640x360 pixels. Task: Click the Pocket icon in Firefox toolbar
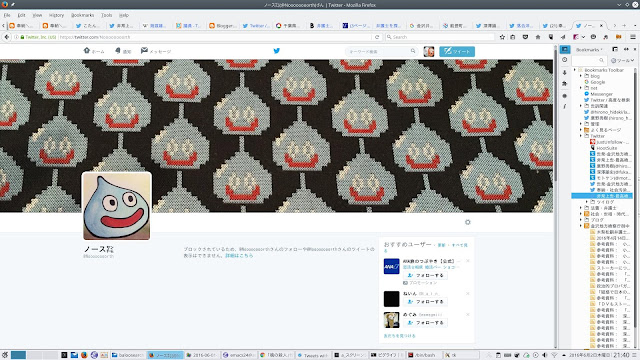pyautogui.click(x=525, y=37)
